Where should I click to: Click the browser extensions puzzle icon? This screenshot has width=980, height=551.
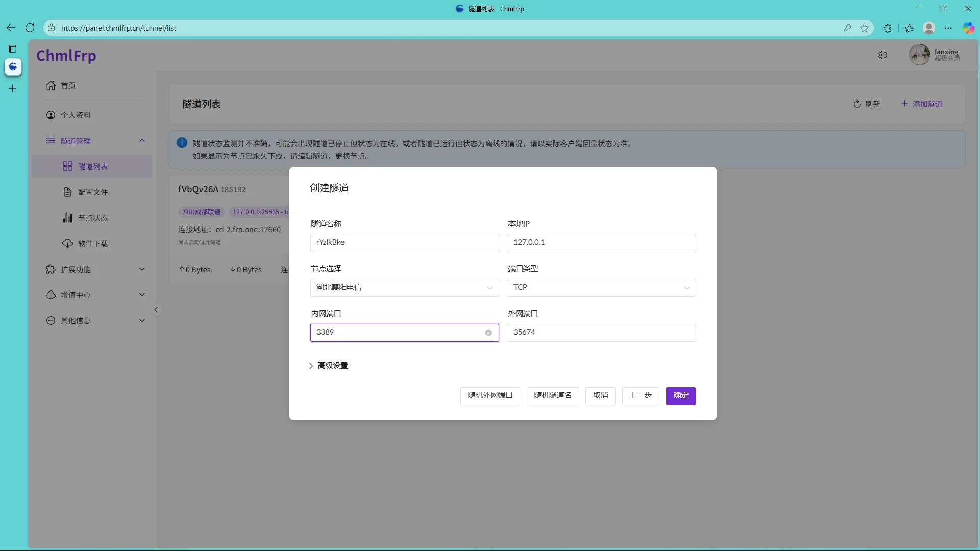pos(888,28)
